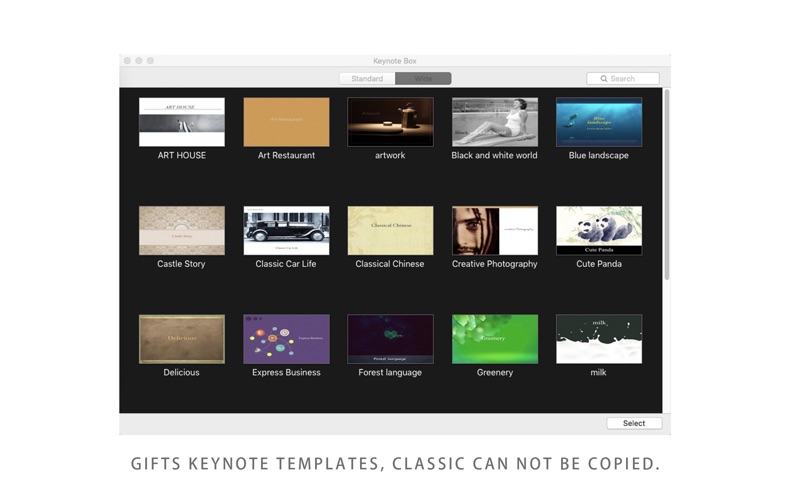Select the Creative Photography template thumbnail
The image size is (800, 500).
tap(495, 231)
